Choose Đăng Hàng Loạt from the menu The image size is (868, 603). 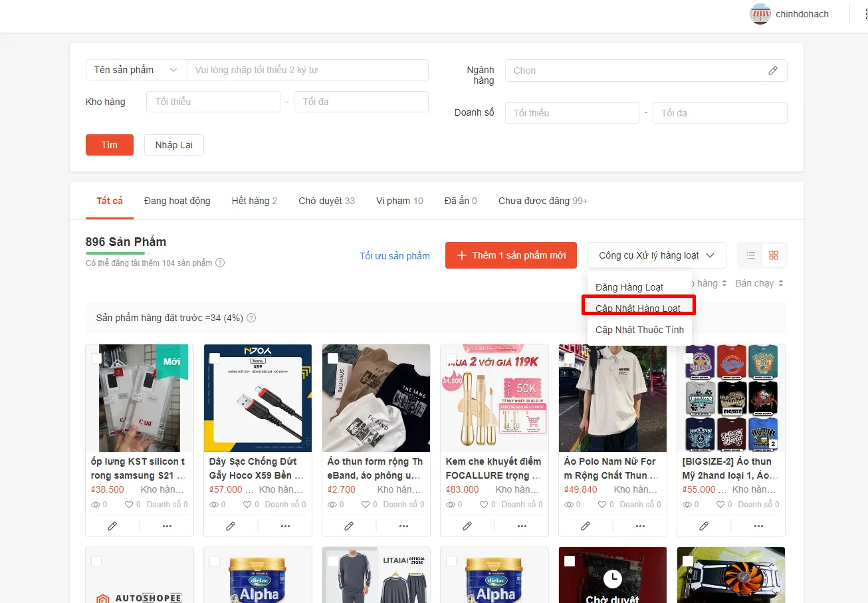click(x=629, y=287)
